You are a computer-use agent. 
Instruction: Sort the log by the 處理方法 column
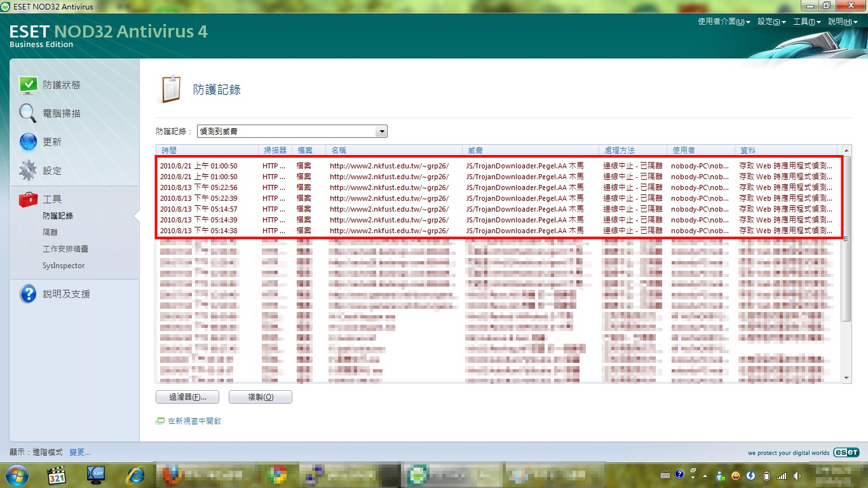634,151
